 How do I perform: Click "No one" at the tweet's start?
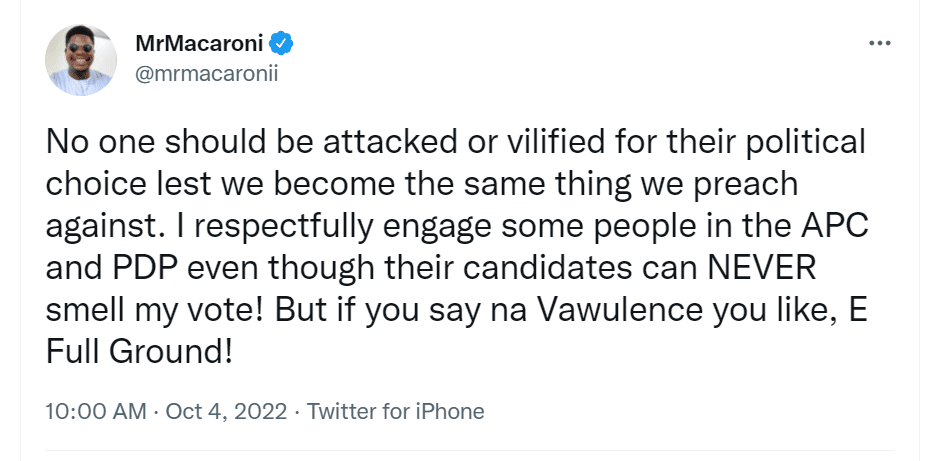(96, 143)
